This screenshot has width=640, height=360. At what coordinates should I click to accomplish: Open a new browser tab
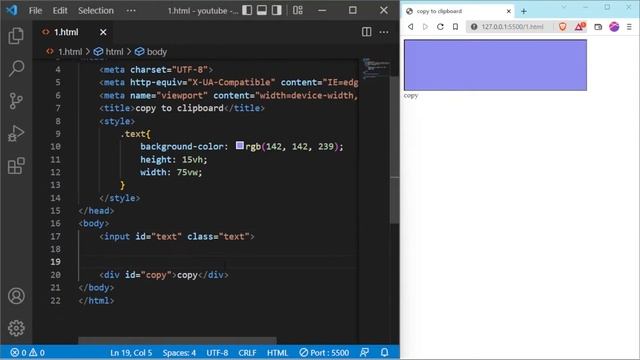point(524,11)
